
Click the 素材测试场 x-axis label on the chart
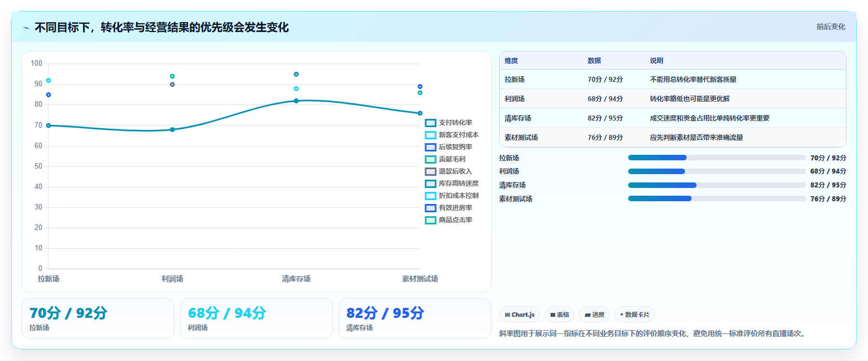point(420,279)
